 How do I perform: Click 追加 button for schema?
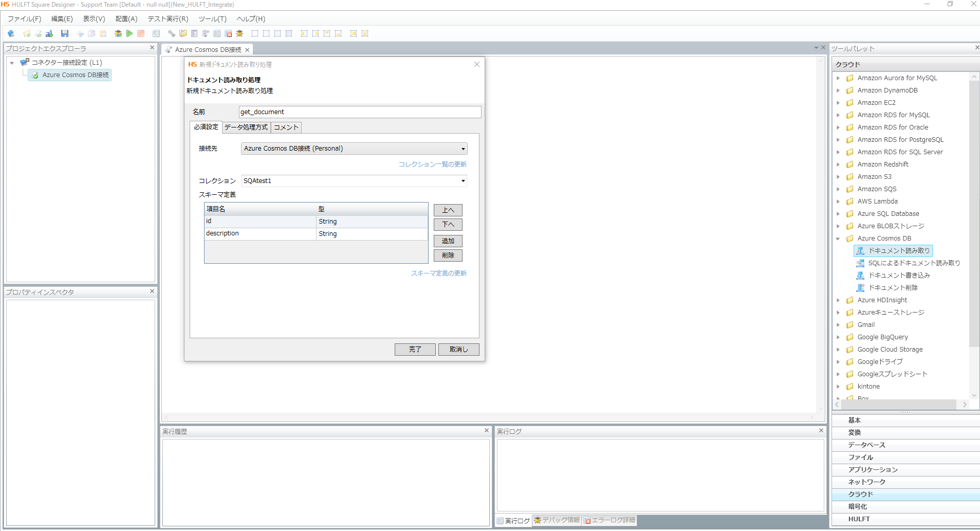[x=448, y=241]
